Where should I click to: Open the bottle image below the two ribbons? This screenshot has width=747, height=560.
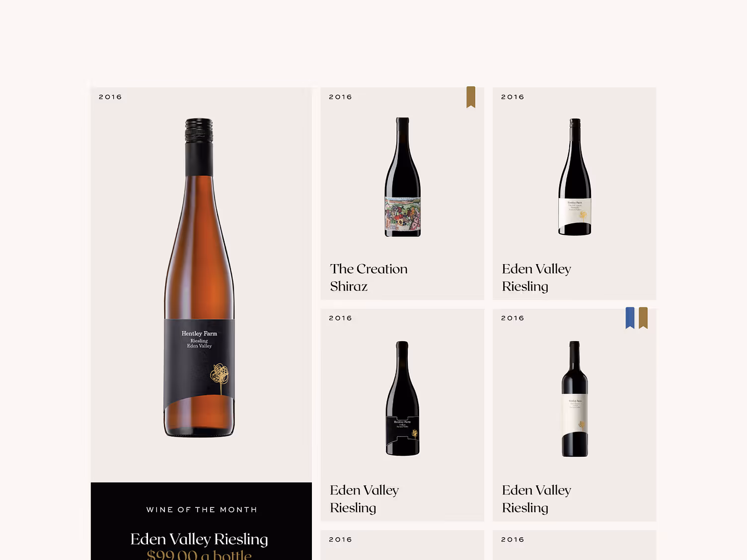tap(575, 399)
